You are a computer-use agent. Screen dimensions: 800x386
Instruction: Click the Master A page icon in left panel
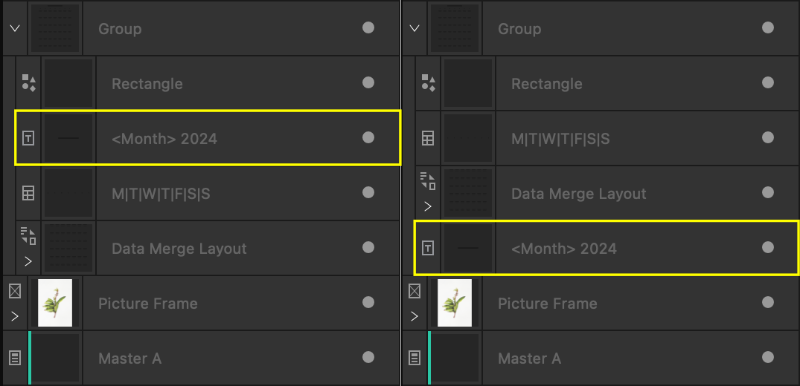click(x=15, y=358)
